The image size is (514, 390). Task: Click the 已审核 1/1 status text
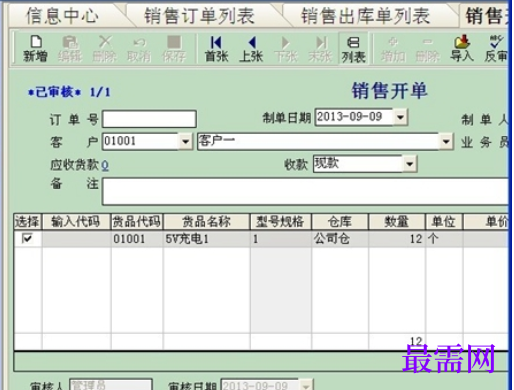click(x=69, y=92)
